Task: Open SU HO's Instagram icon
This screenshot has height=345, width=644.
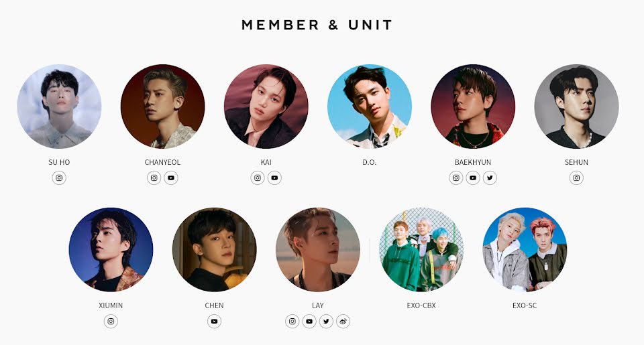Action: 59,178
